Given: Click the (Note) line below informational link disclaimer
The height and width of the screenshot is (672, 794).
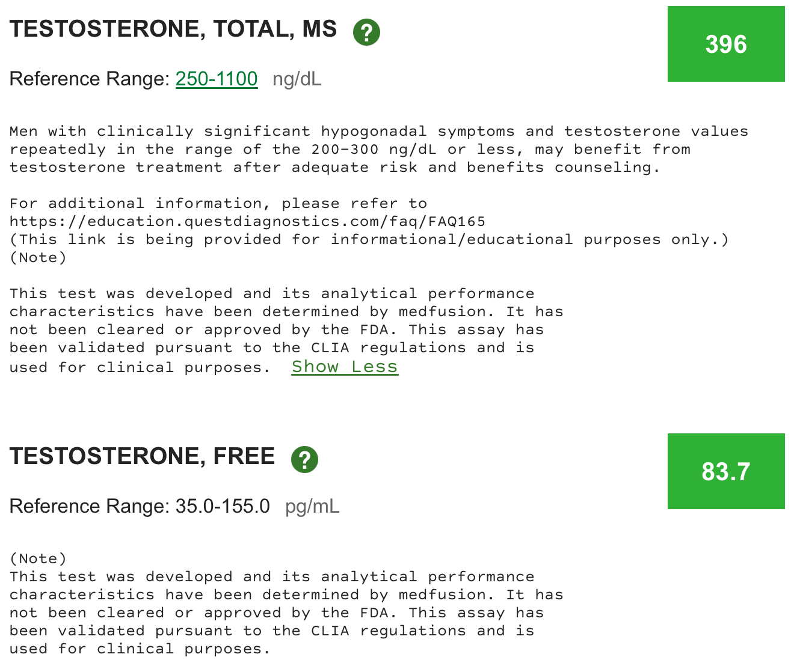Looking at the screenshot, I should 38,258.
